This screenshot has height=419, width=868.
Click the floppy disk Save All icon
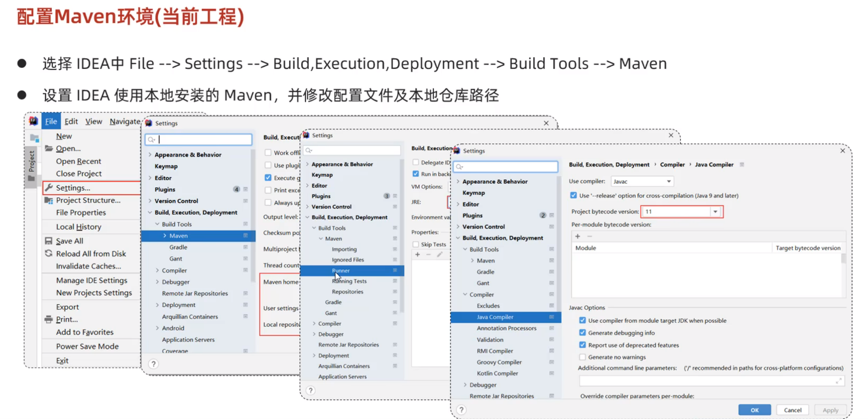[49, 241]
